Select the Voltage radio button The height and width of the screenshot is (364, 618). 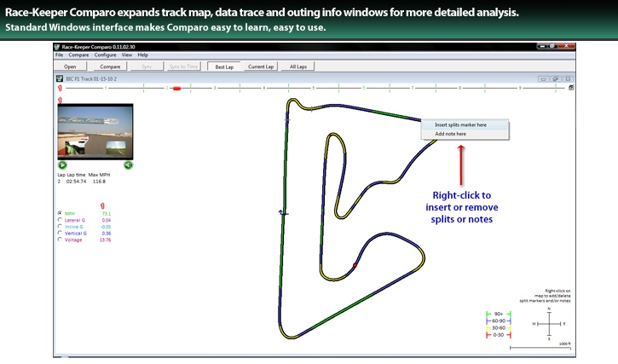click(x=59, y=240)
